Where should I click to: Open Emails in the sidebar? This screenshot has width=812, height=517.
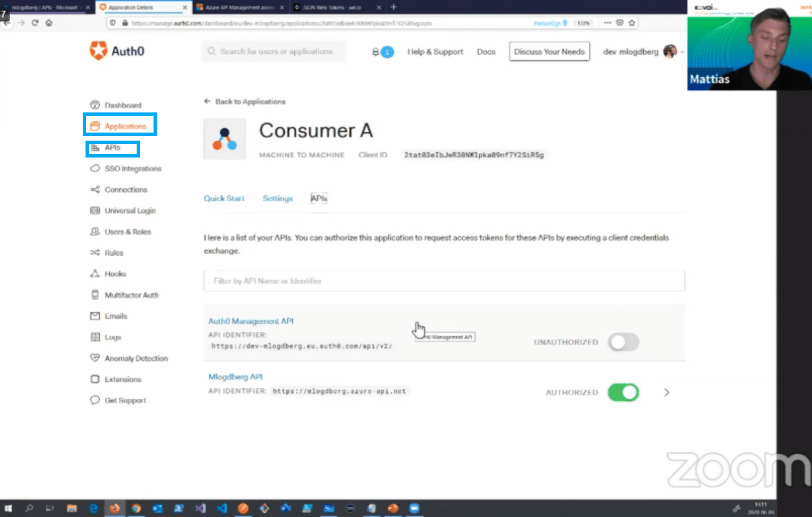pyautogui.click(x=109, y=316)
